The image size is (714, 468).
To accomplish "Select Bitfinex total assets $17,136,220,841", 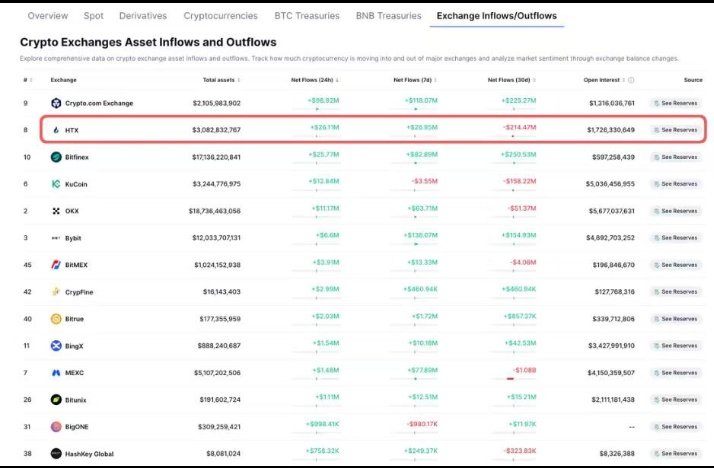I will 216,157.
